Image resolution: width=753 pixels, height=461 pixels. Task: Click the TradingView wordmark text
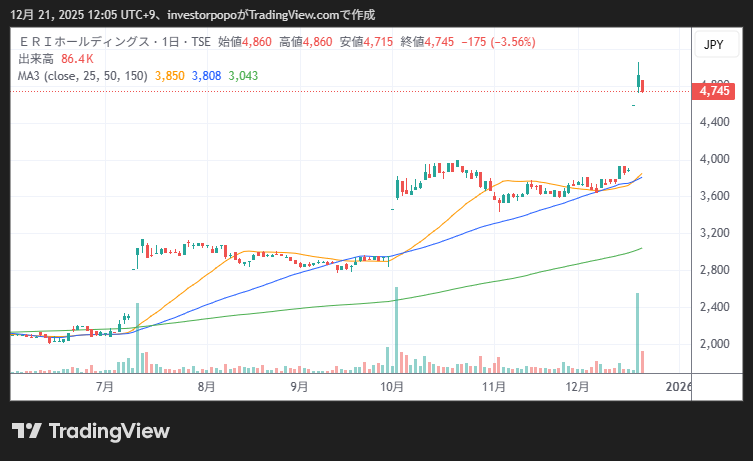tap(109, 431)
